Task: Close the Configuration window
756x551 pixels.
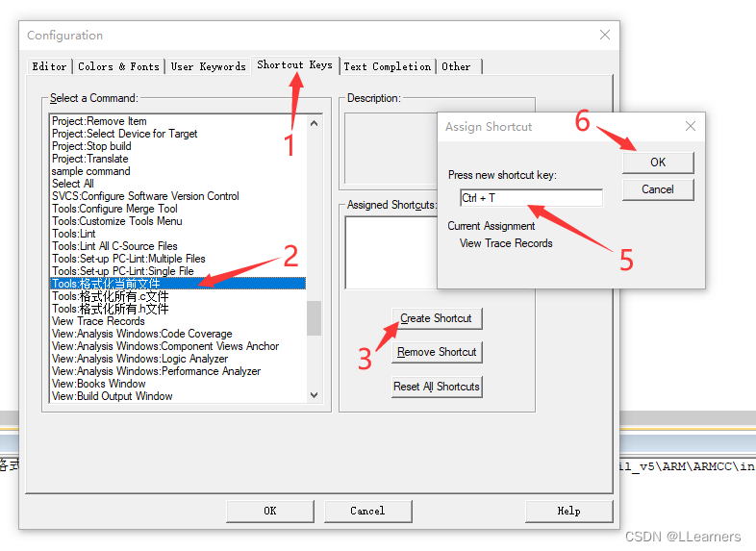Action: 605,35
